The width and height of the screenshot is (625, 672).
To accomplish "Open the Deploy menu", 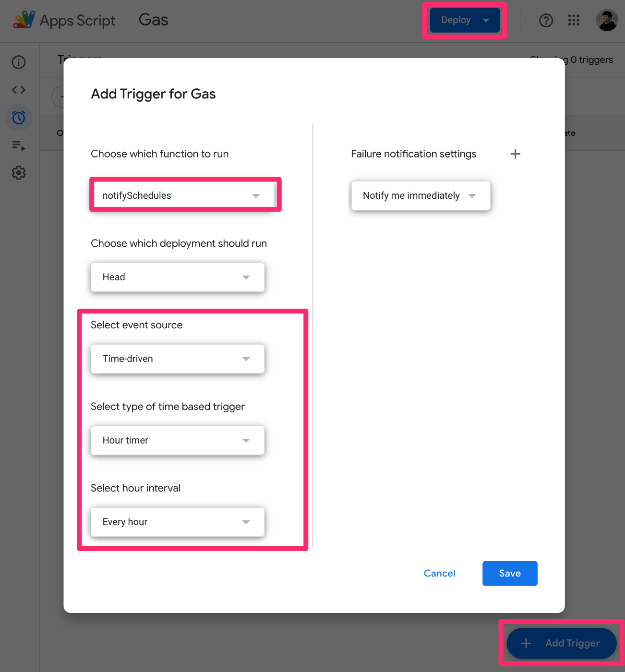I will click(x=464, y=20).
